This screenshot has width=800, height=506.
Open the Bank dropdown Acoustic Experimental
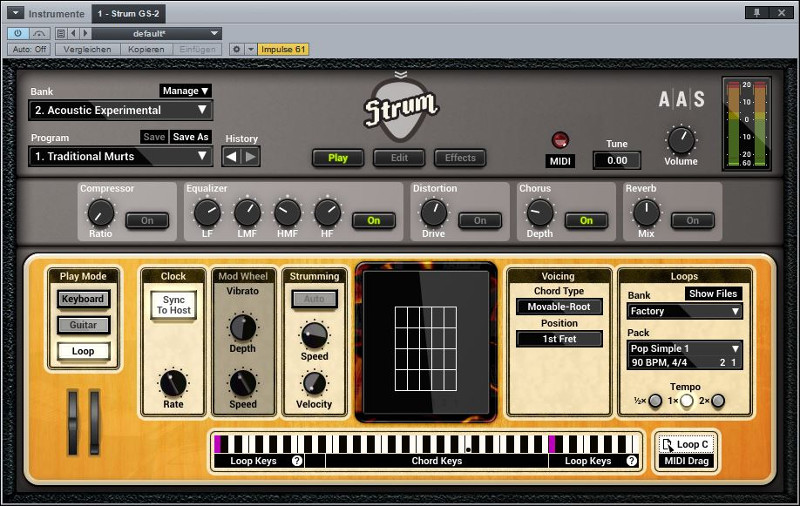[x=121, y=110]
